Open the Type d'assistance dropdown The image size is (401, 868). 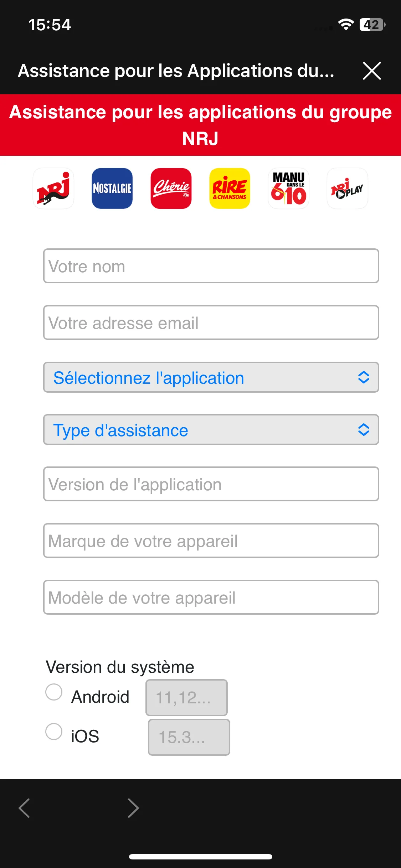211,430
